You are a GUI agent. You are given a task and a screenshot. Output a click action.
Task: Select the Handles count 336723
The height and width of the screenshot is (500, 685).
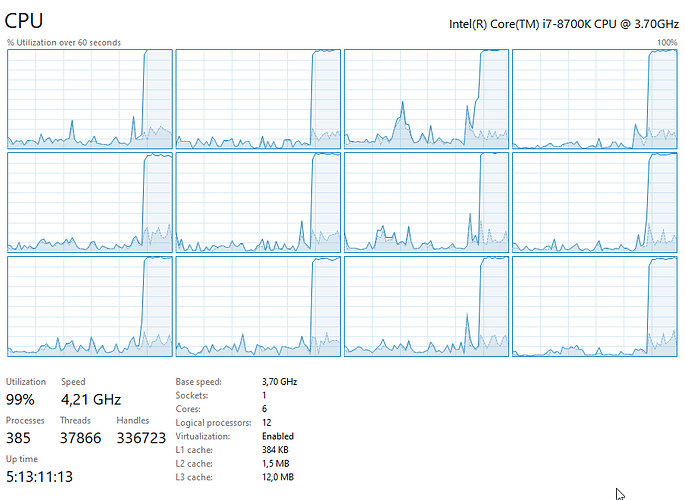[141, 438]
